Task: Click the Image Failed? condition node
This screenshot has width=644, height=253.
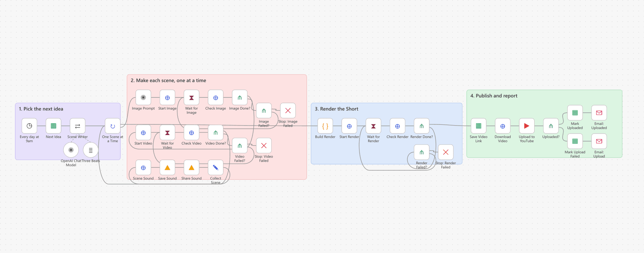Action: tap(264, 111)
